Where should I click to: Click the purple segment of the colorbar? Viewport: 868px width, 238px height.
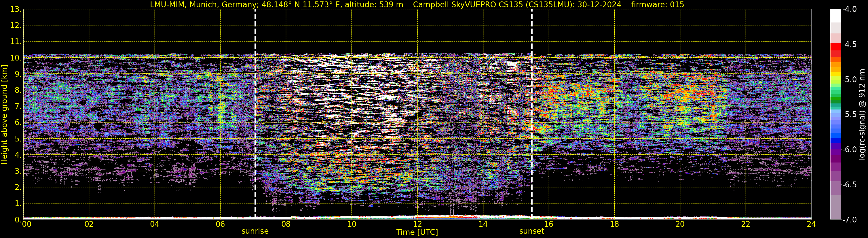(835, 158)
